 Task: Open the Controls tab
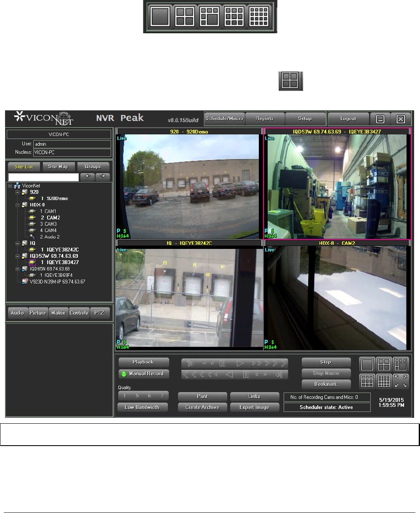click(79, 313)
